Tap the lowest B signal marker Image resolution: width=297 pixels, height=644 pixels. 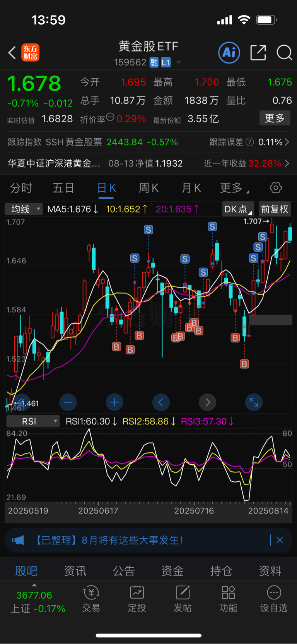(244, 364)
